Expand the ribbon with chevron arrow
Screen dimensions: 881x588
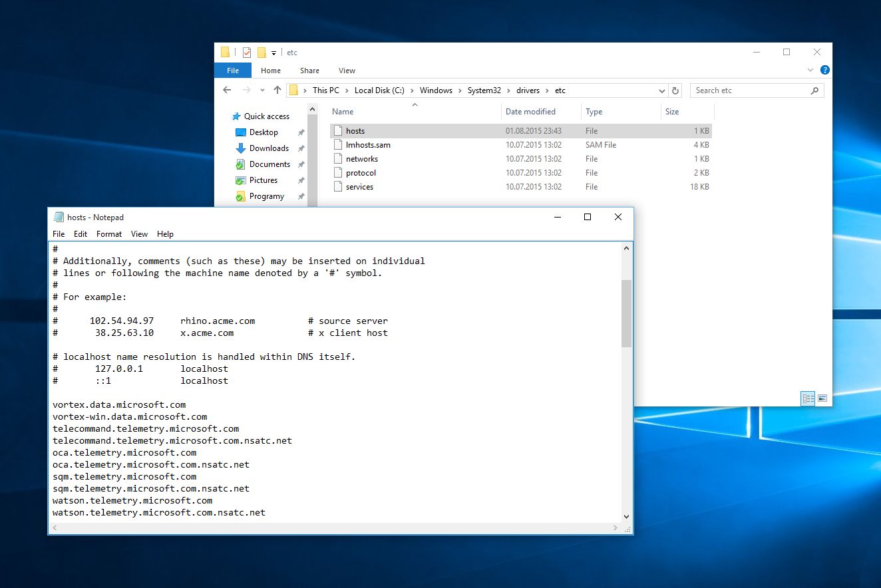[x=810, y=70]
